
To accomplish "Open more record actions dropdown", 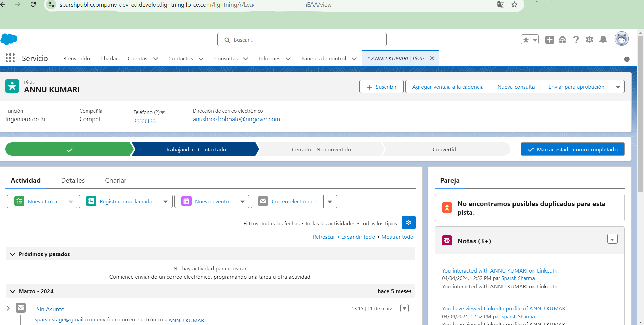I will click(x=618, y=87).
